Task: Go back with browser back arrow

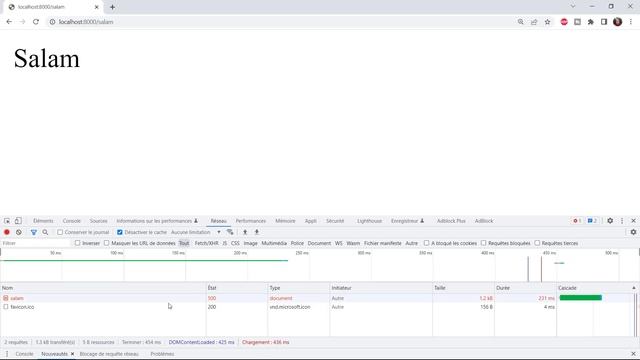Action: (x=9, y=22)
